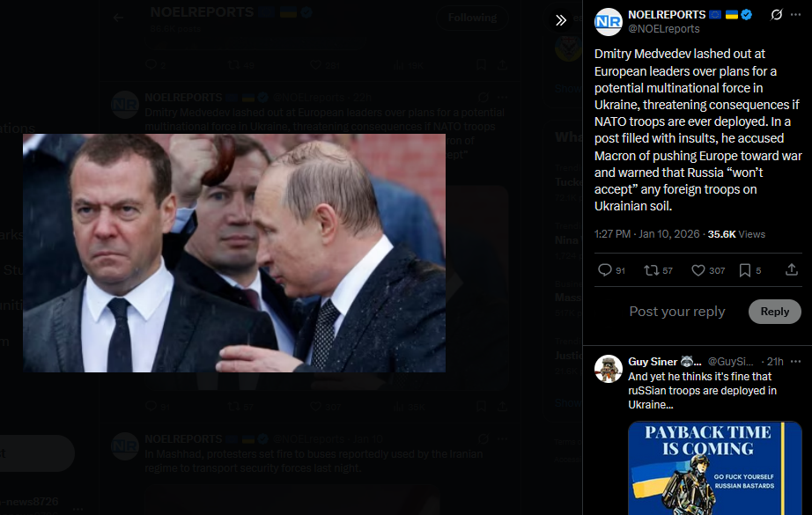The image size is (812, 515).
Task: Open more options on Guy Siner's reply
Action: click(x=796, y=361)
